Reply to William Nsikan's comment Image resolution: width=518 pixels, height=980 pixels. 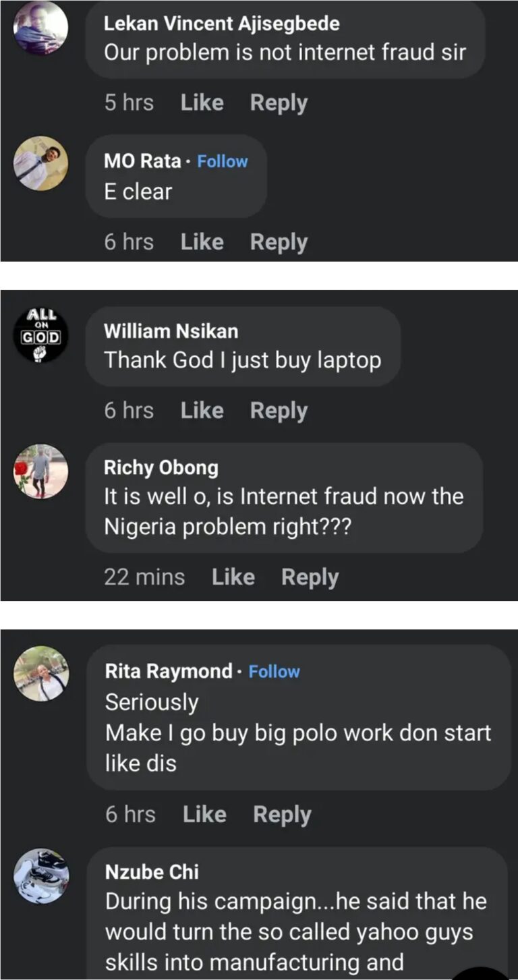click(279, 411)
